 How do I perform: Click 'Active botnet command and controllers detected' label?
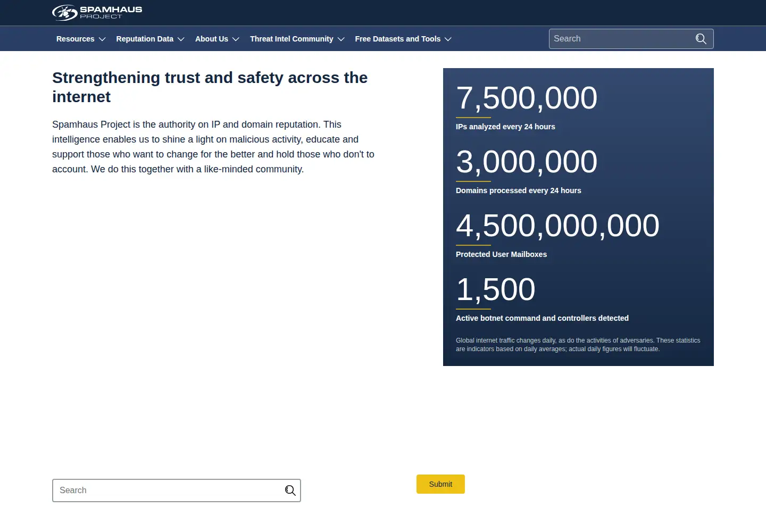click(542, 318)
